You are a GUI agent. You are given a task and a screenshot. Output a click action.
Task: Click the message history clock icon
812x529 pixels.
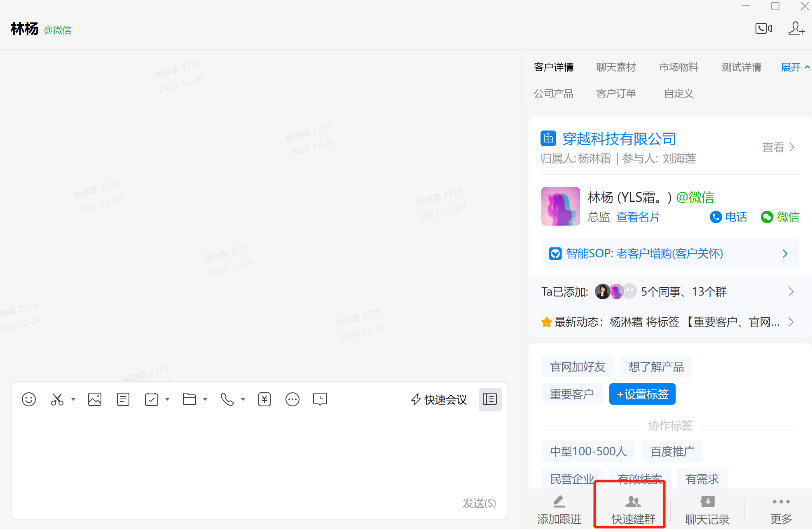coord(320,399)
